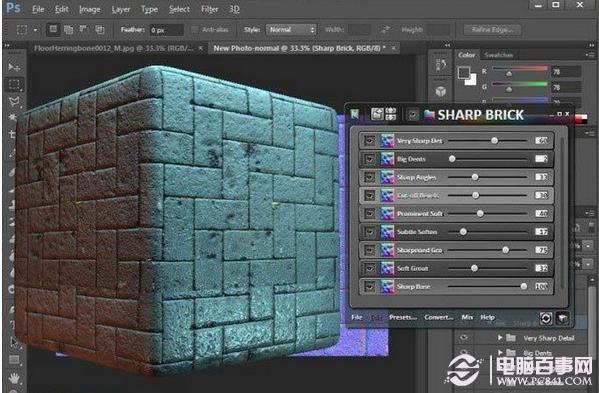Click the Add to selection mode icon
599x393 pixels.
pos(68,29)
